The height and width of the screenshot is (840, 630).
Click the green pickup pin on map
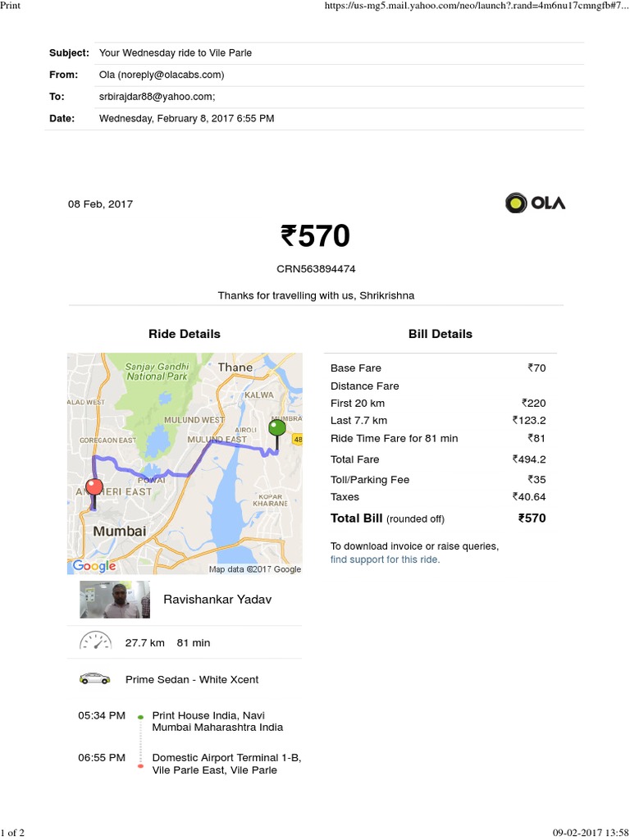tap(277, 428)
